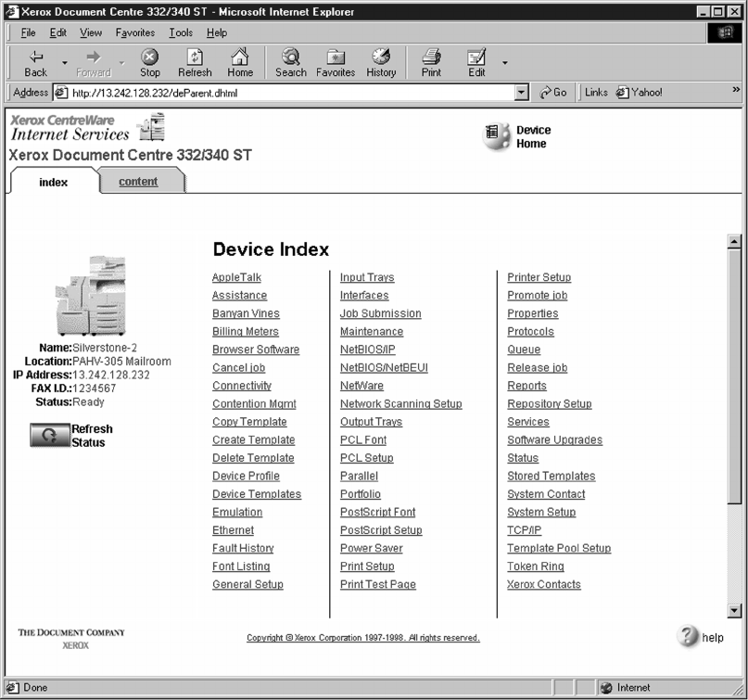
Task: Open the TCP/IP link
Action: tap(524, 530)
